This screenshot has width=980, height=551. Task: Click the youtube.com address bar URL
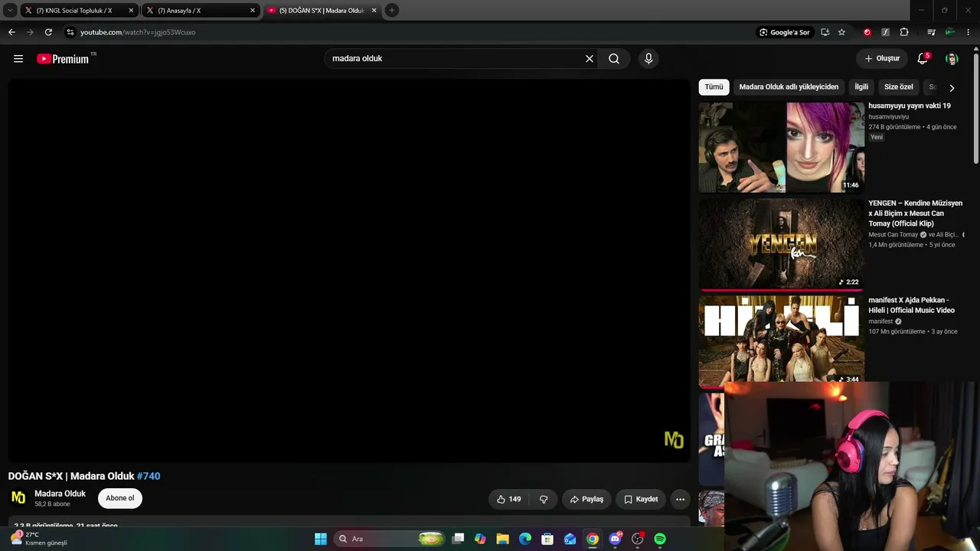click(138, 32)
